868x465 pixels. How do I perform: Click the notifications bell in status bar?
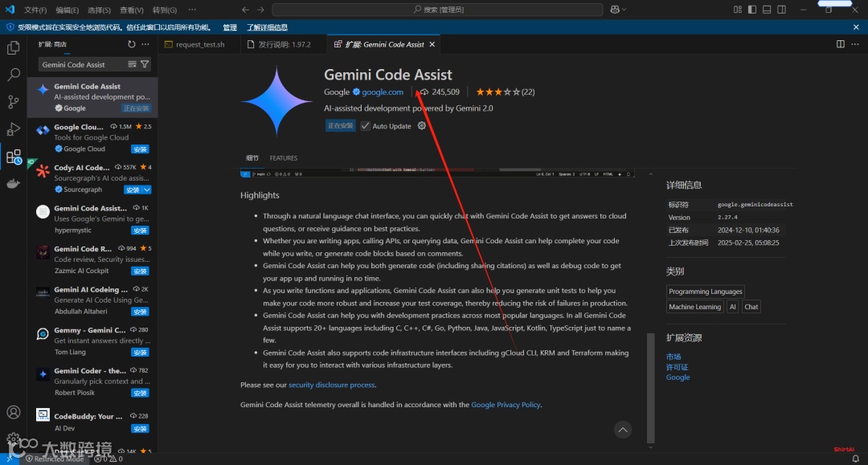click(x=855, y=459)
